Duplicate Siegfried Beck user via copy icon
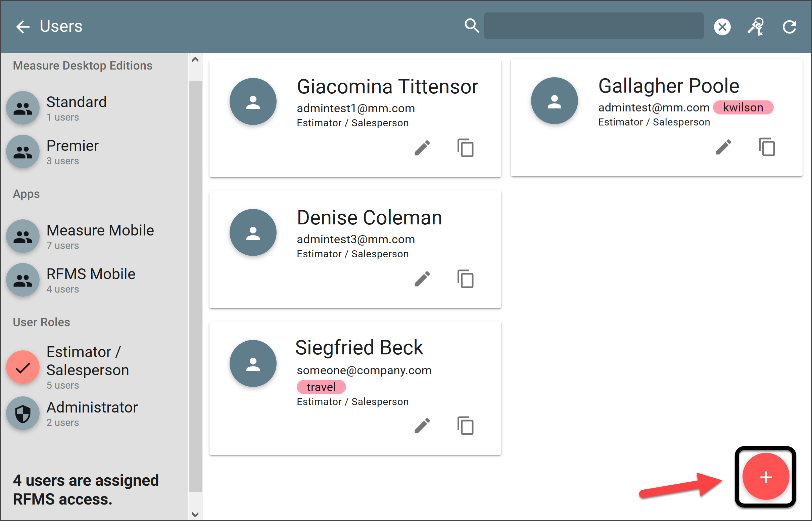Viewport: 812px width, 521px height. [x=466, y=426]
